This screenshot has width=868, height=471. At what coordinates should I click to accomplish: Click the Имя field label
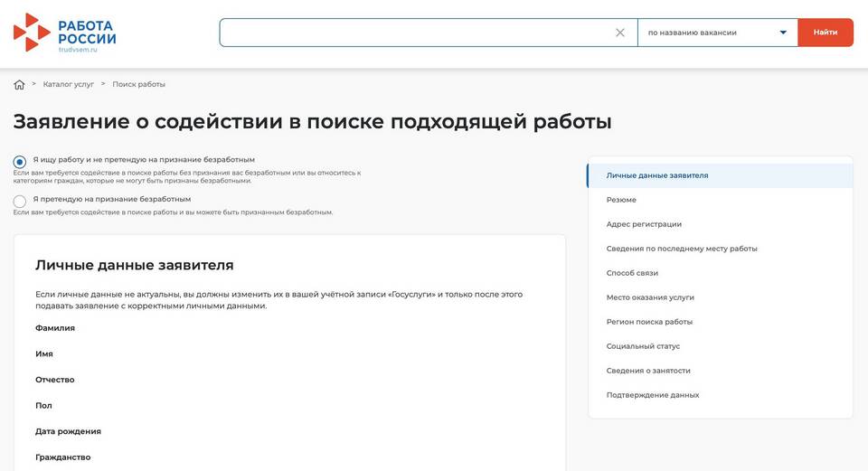[44, 353]
